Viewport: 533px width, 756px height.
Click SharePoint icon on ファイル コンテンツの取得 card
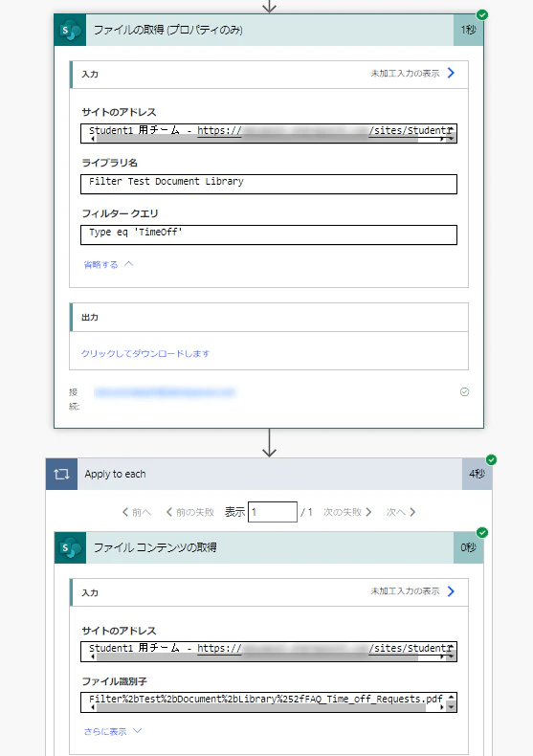[71, 547]
